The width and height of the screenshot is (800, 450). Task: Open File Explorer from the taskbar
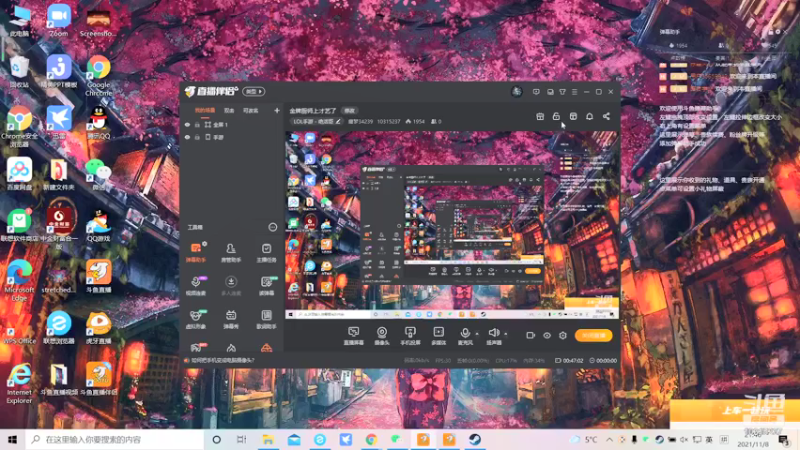click(x=268, y=439)
